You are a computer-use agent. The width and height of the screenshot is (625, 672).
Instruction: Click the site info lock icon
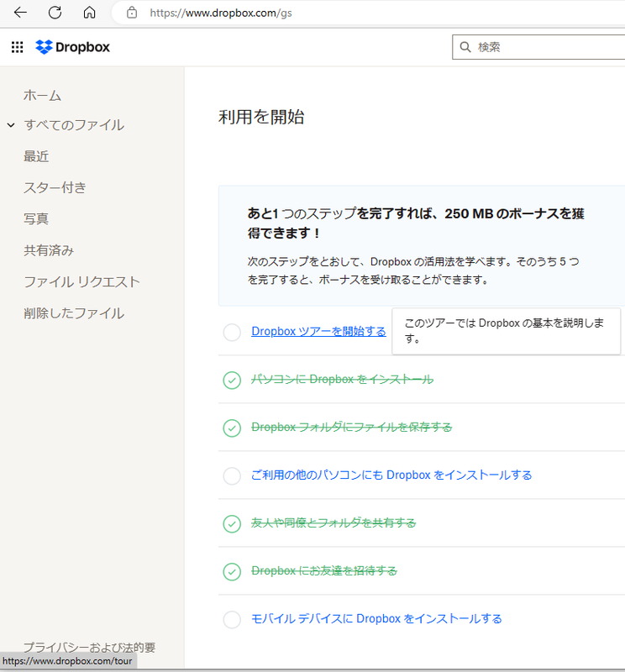[x=131, y=13]
